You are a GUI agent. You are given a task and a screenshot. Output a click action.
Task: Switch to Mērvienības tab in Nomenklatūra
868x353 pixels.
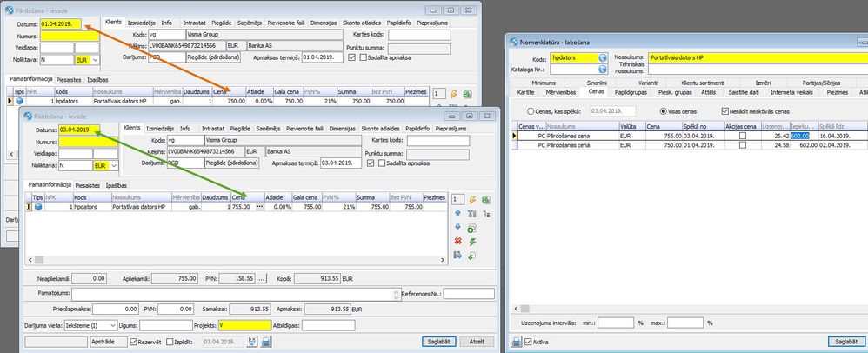point(561,92)
